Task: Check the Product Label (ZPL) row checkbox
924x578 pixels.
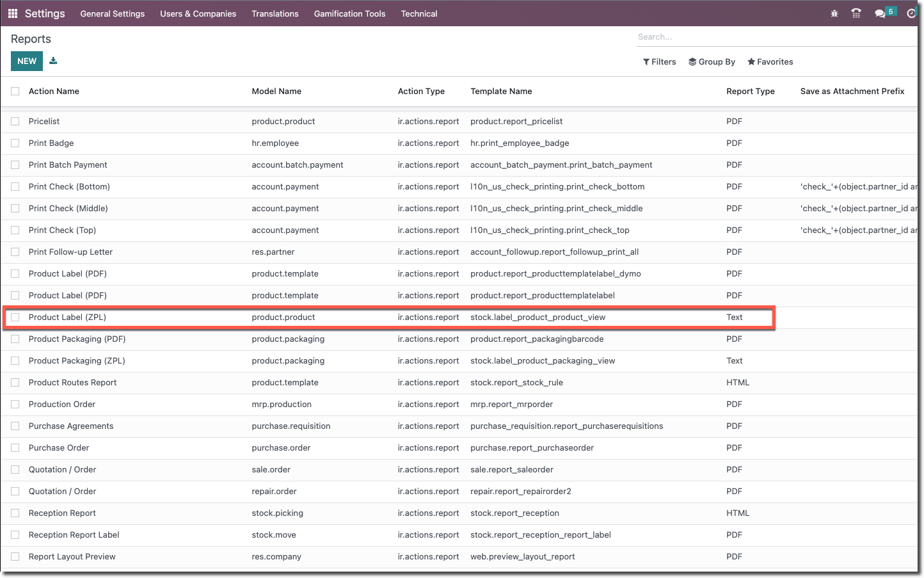Action: 15,317
